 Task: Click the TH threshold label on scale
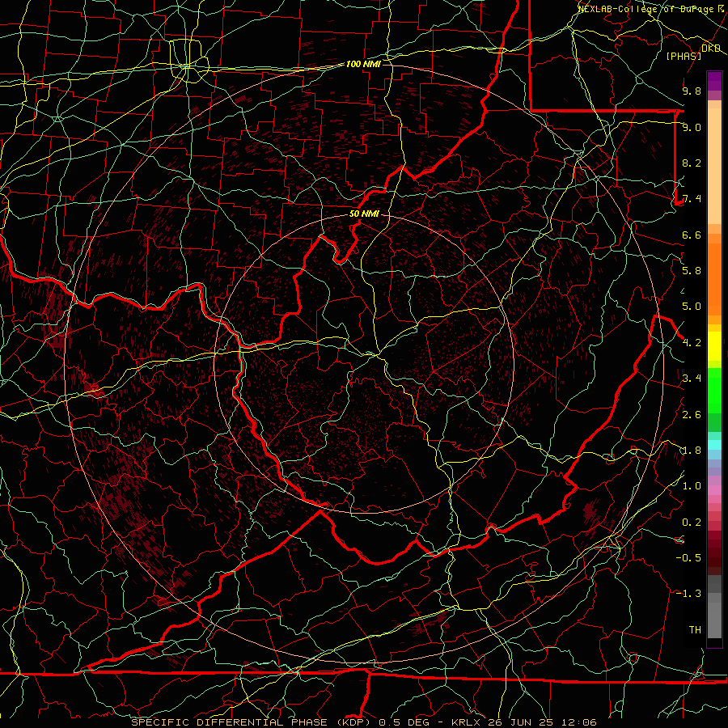[695, 630]
